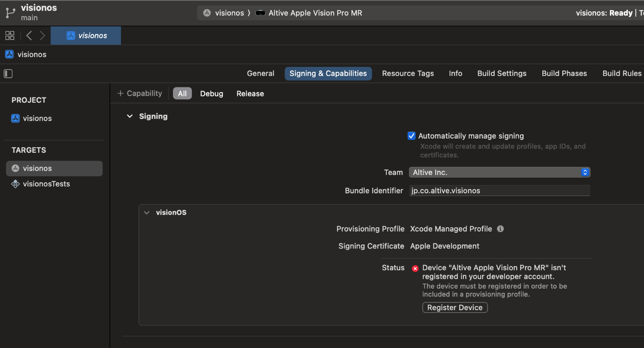Screen dimensions: 644x348
Task: Switch to the Build Settings tab
Action: [x=502, y=74]
